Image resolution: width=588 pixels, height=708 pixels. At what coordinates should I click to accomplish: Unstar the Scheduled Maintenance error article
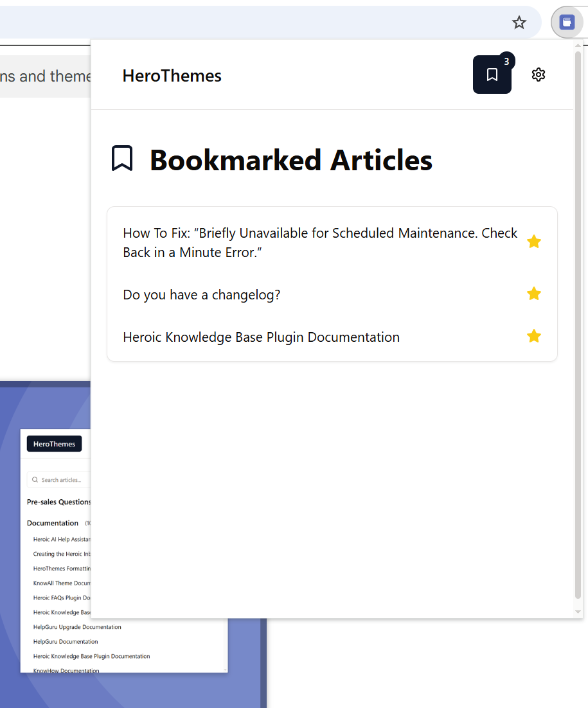point(534,242)
